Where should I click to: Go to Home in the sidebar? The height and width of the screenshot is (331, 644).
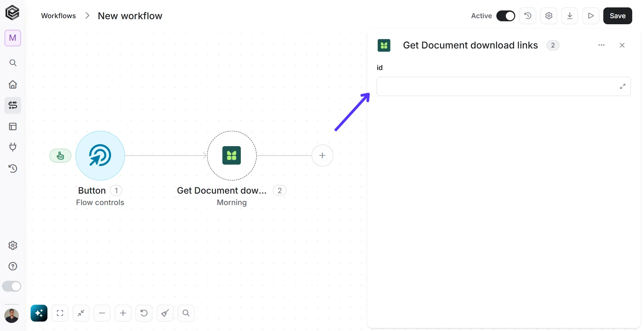(x=13, y=85)
